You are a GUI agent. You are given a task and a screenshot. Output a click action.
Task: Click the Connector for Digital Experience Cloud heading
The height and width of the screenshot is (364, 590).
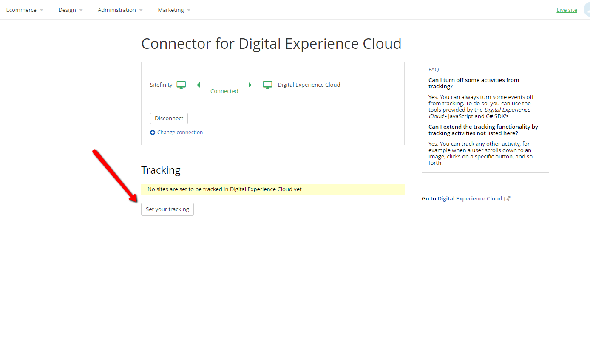tap(271, 44)
